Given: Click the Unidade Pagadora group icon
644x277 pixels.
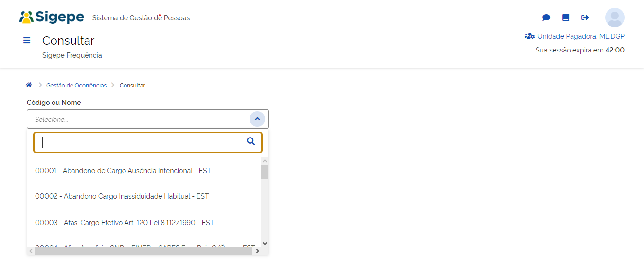Looking at the screenshot, I should [x=529, y=36].
